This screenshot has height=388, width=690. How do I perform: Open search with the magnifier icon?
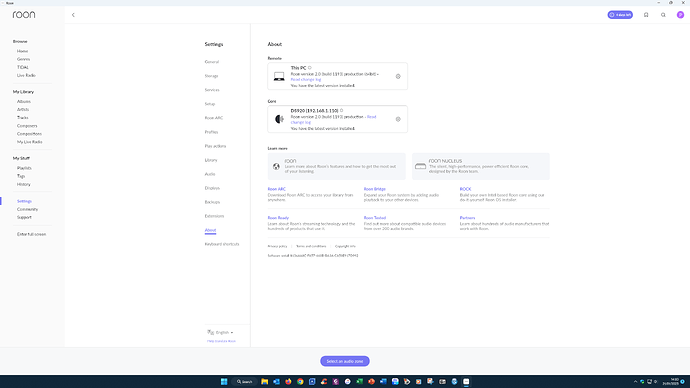pos(663,15)
